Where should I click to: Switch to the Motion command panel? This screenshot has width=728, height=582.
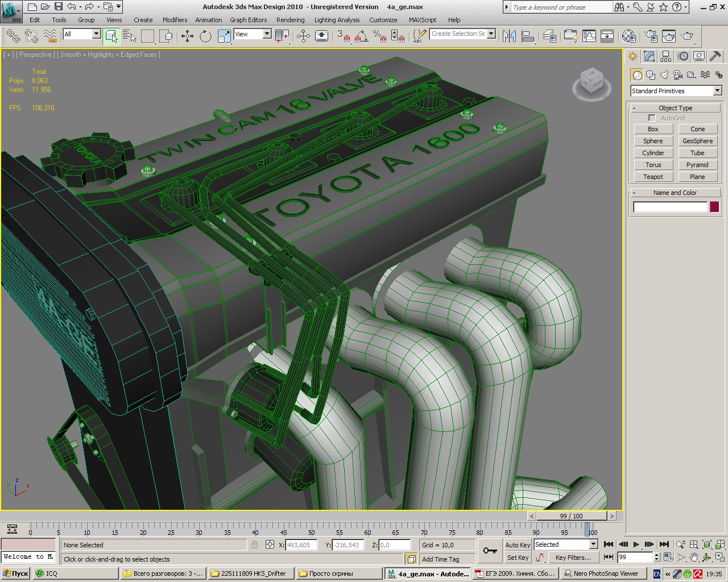pos(682,56)
